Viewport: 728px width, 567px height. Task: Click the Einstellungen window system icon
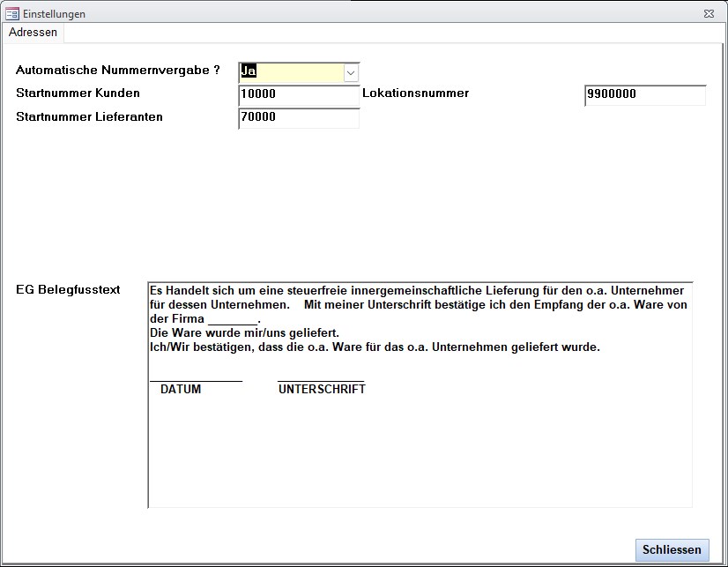(11, 13)
